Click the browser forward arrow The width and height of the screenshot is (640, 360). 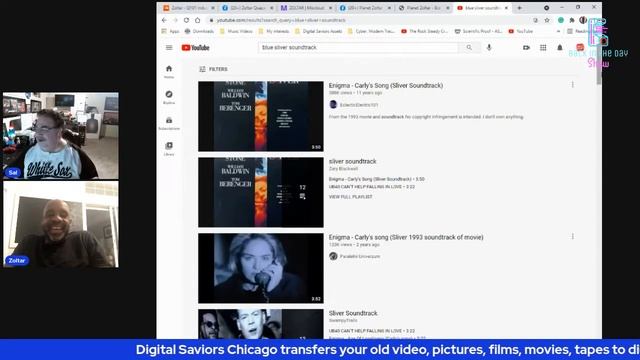click(176, 20)
